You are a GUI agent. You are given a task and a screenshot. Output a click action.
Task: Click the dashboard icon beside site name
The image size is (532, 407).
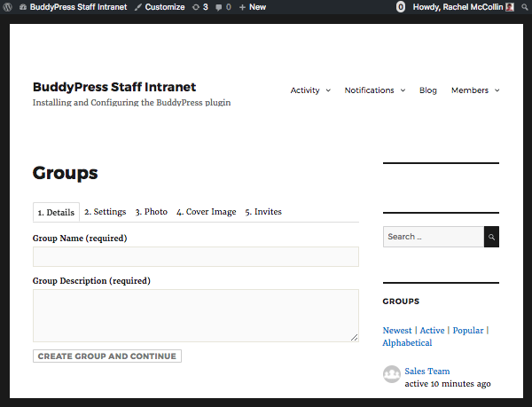[x=23, y=7]
